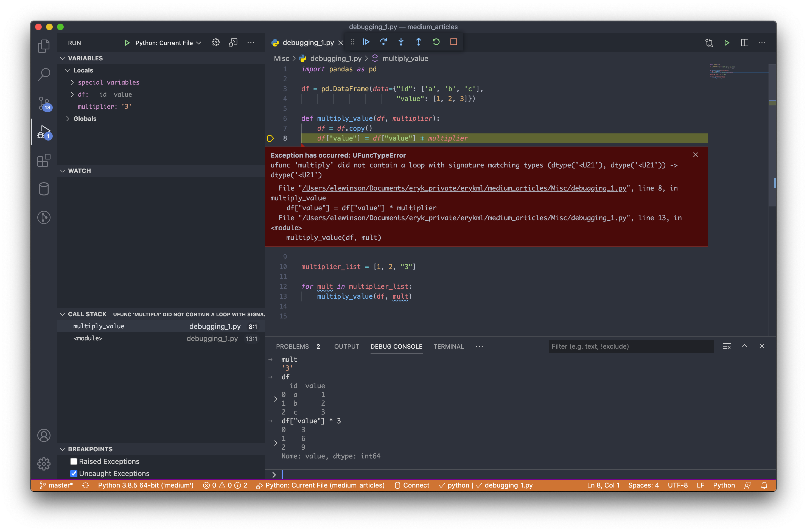Click the debug console filter field
Screen dimensions: 807x532
point(631,346)
